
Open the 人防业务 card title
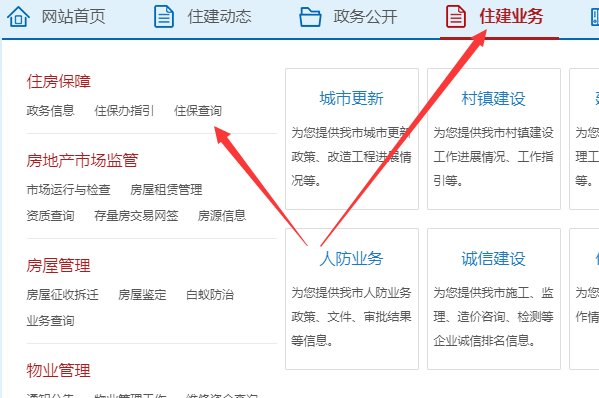coord(351,259)
